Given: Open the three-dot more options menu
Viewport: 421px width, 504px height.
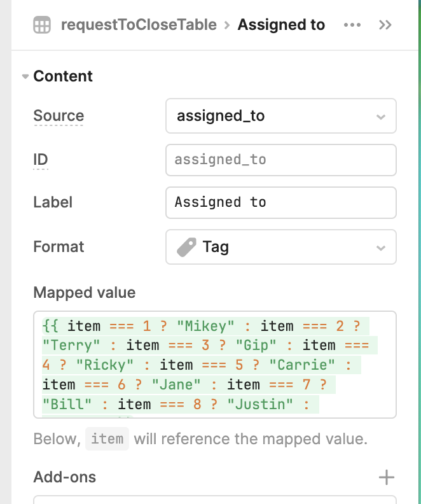Looking at the screenshot, I should click(x=352, y=25).
